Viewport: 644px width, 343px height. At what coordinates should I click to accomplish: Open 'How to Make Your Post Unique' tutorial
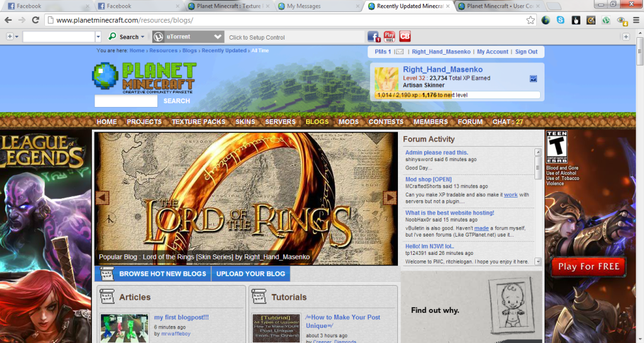click(x=343, y=321)
